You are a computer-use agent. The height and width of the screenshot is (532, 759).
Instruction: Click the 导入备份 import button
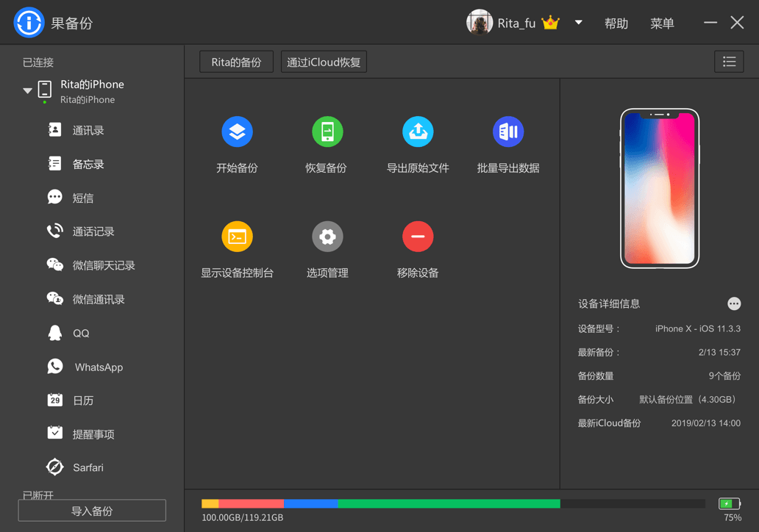click(91, 510)
